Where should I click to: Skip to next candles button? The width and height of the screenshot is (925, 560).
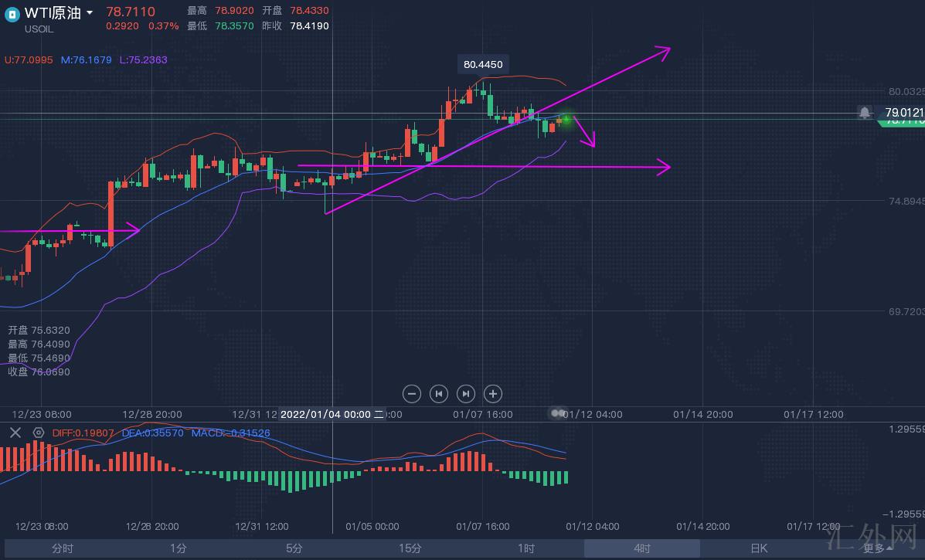pyautogui.click(x=466, y=394)
